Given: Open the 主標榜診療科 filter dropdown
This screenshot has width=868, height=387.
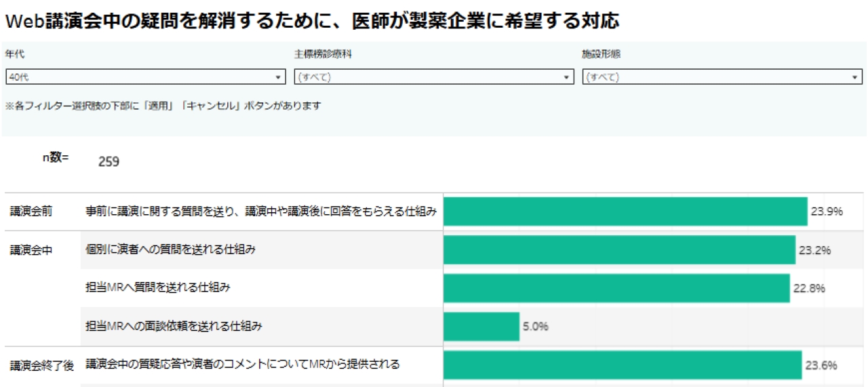Looking at the screenshot, I should click(435, 77).
